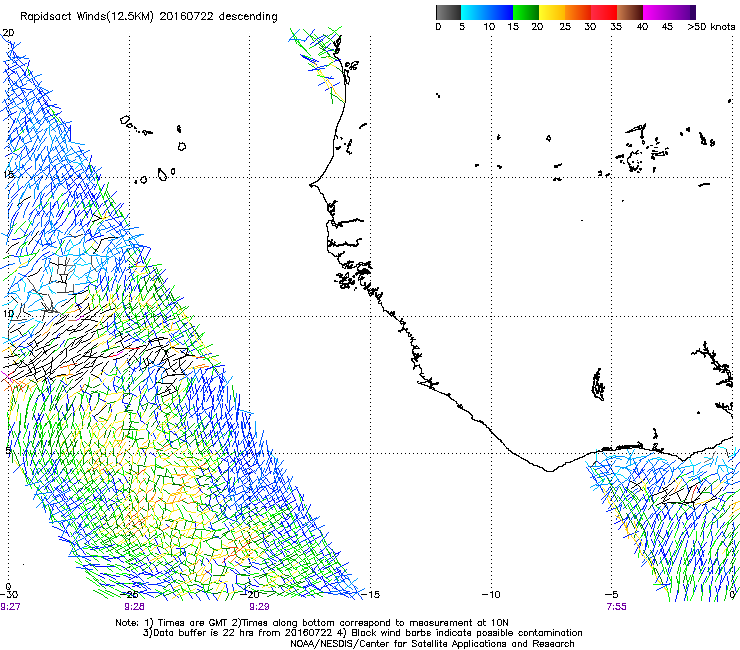Click the 9:28 time label
Screen dimensions: 740x650
click(135, 607)
